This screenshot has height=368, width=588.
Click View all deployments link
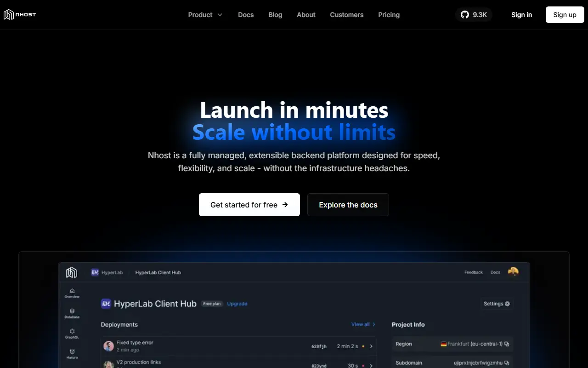point(363,324)
